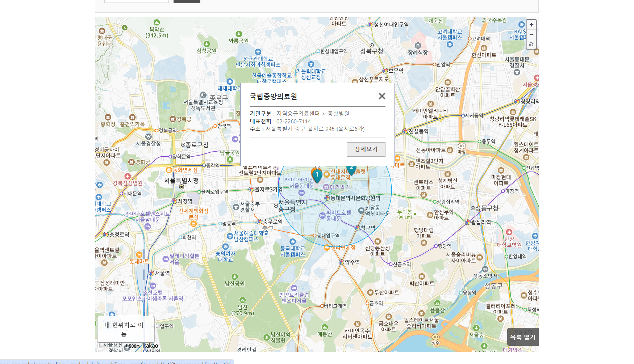
Task: Click the 왕십리역 station icon
Action: coord(468,222)
